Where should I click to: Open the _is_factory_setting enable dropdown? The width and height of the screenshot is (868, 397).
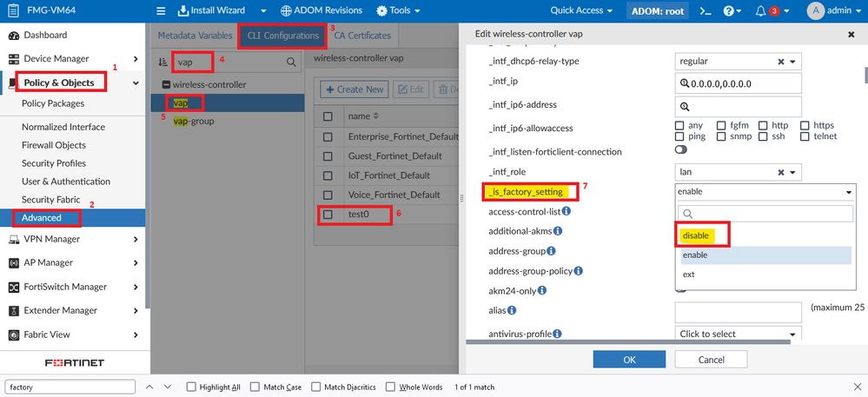(765, 192)
